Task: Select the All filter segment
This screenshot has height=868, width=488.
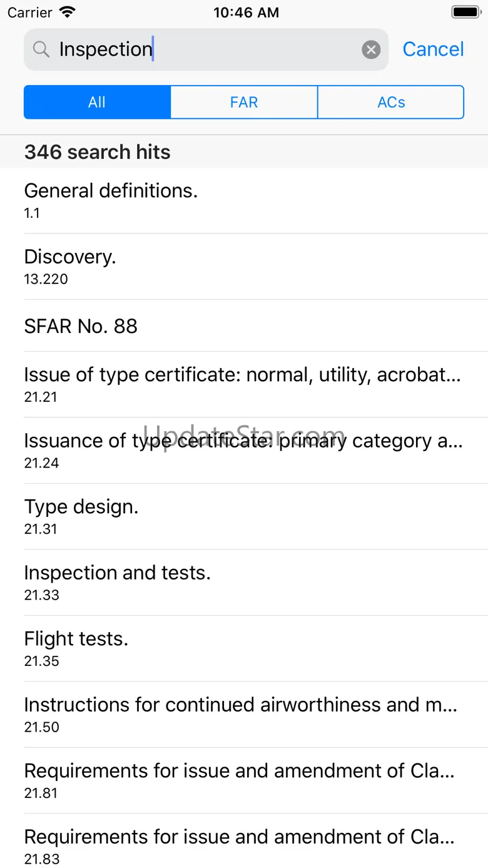Action: [x=97, y=102]
